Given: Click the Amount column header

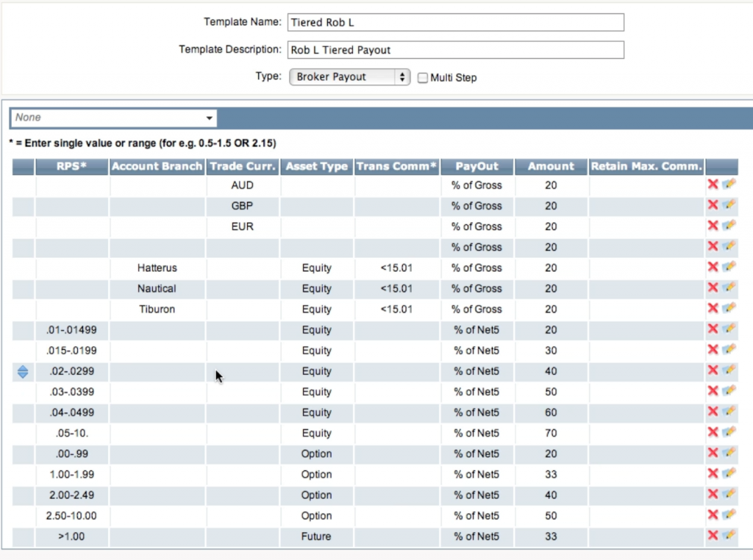Looking at the screenshot, I should [551, 166].
